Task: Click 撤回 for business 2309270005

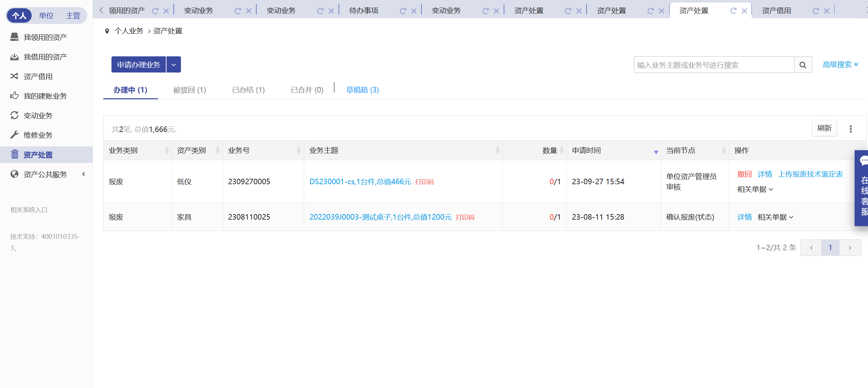Action: [x=744, y=174]
